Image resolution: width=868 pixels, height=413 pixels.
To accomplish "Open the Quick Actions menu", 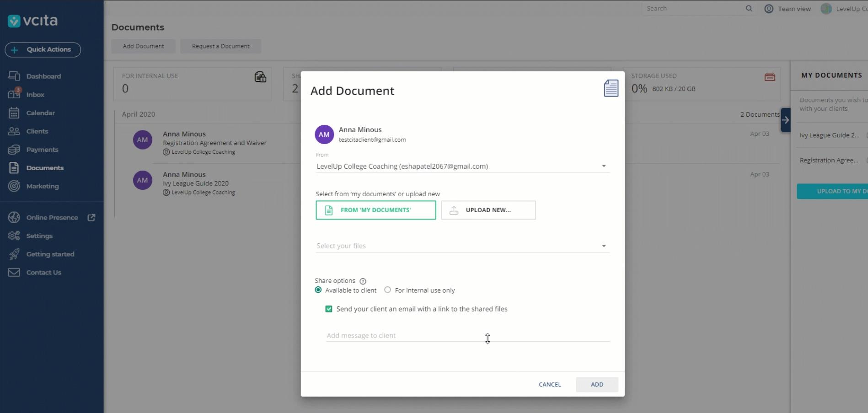I will point(43,49).
